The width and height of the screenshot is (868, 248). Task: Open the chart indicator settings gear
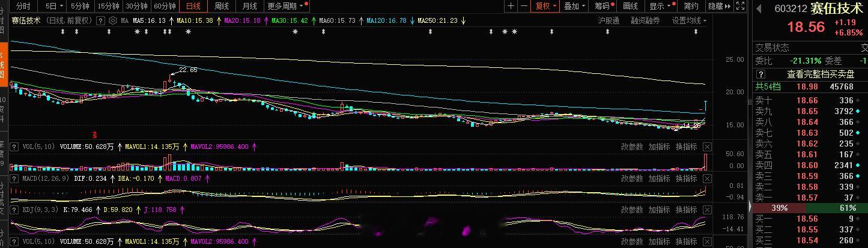[113, 20]
